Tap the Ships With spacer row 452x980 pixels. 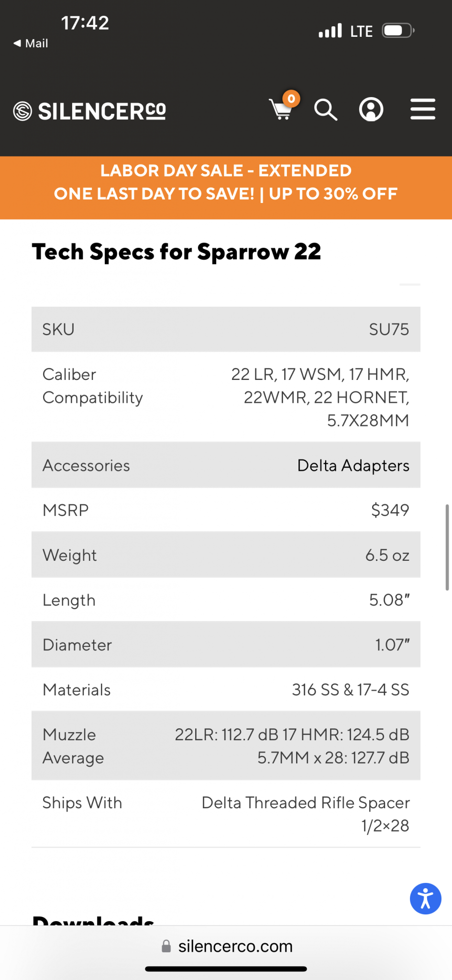click(226, 813)
